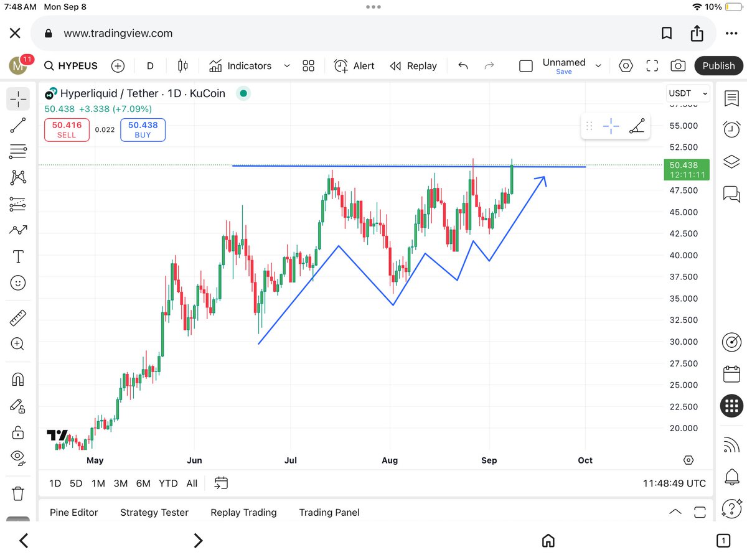Open the apps grid dialpad button
747x560 pixels.
(x=731, y=406)
